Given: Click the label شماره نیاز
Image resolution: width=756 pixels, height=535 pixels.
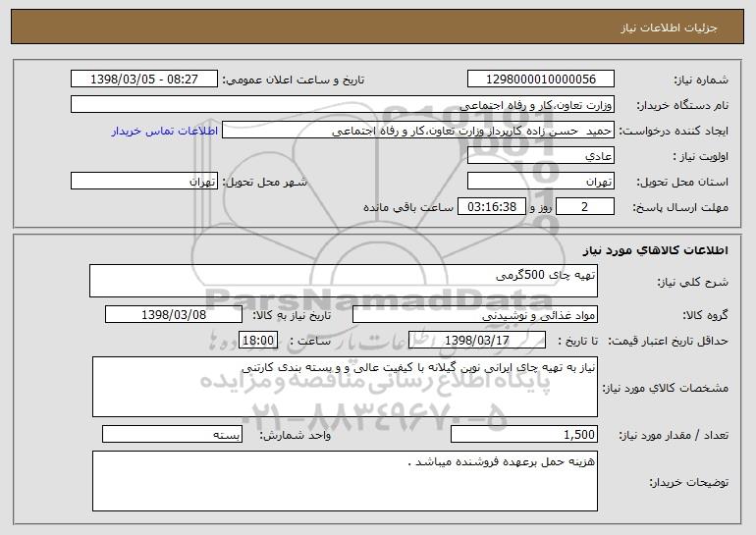Looking at the screenshot, I should click(x=702, y=80).
